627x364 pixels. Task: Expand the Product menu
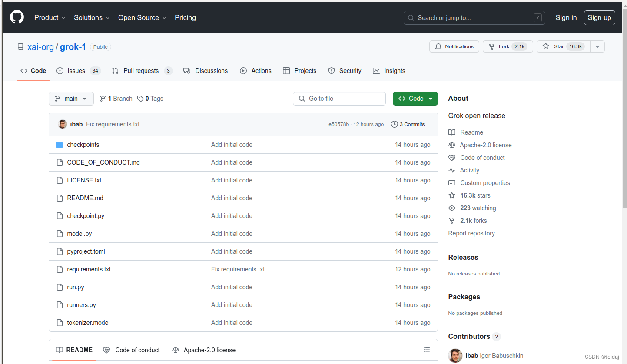point(50,17)
